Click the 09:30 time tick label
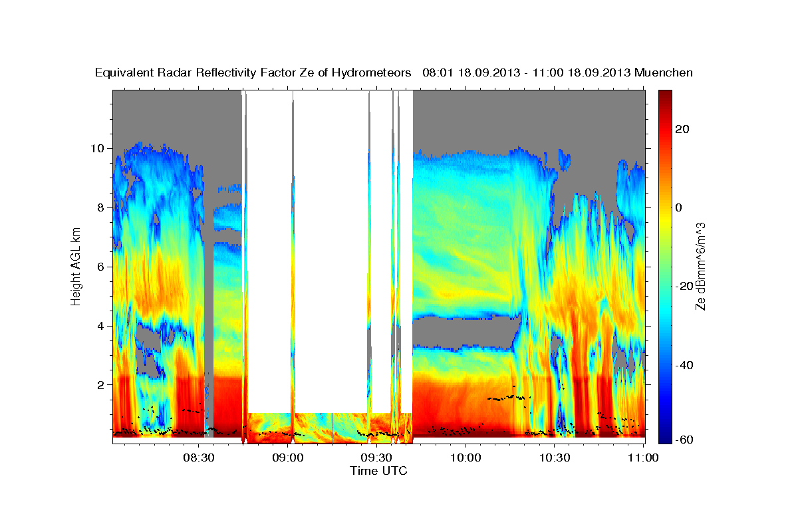Viewport: 798px width, 532px height. tap(376, 458)
